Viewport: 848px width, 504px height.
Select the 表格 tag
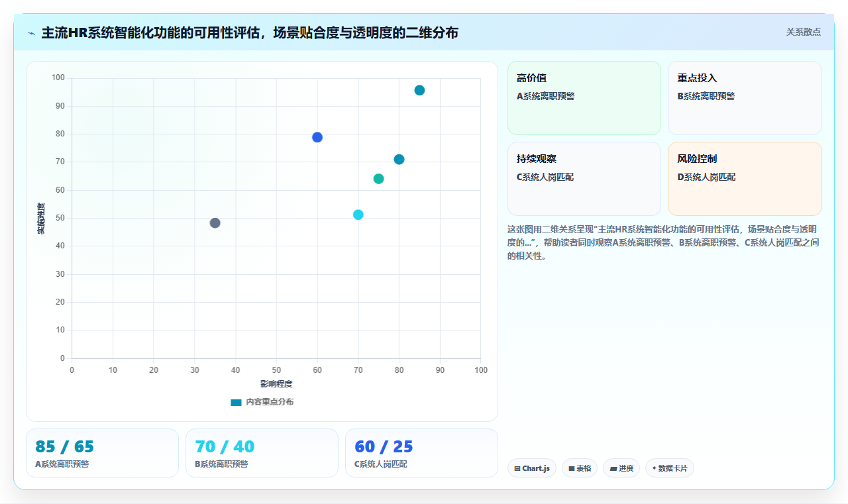pos(580,468)
